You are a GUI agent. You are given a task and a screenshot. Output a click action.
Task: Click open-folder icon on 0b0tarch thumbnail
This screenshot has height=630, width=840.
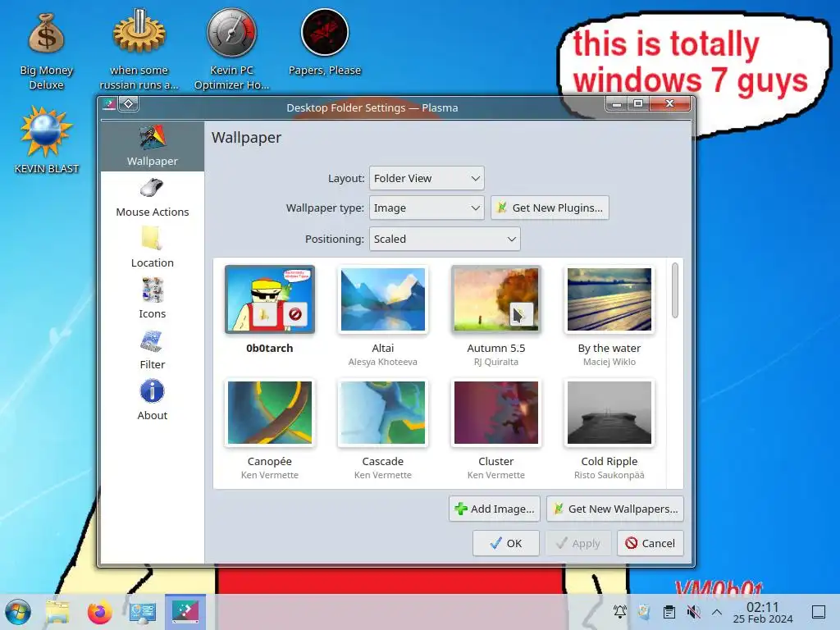[265, 314]
